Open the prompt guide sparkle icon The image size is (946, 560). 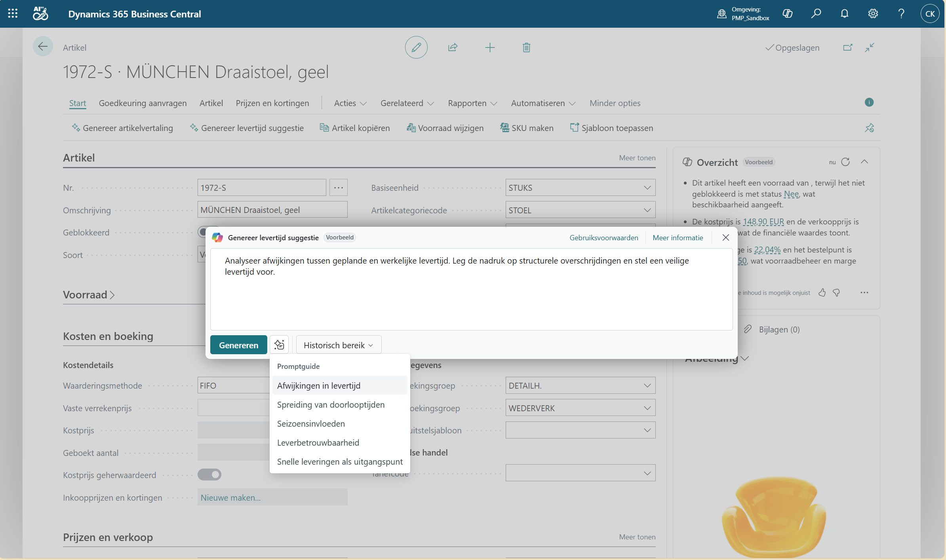pos(279,345)
